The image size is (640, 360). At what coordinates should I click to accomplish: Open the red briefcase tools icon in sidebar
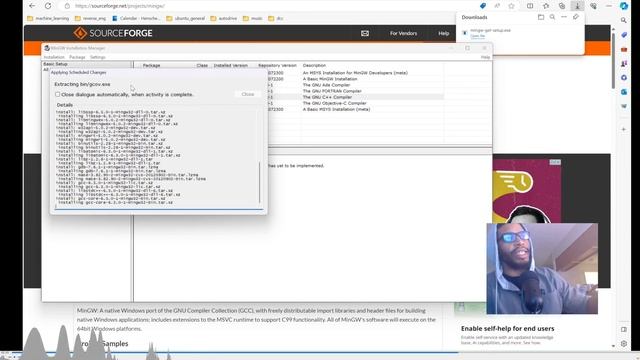pos(624,49)
